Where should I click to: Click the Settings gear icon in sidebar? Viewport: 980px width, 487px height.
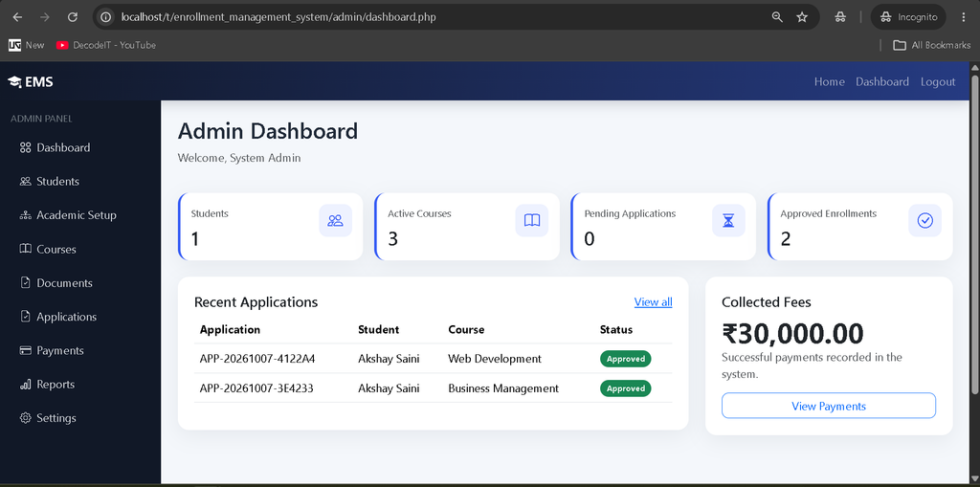pyautogui.click(x=25, y=417)
